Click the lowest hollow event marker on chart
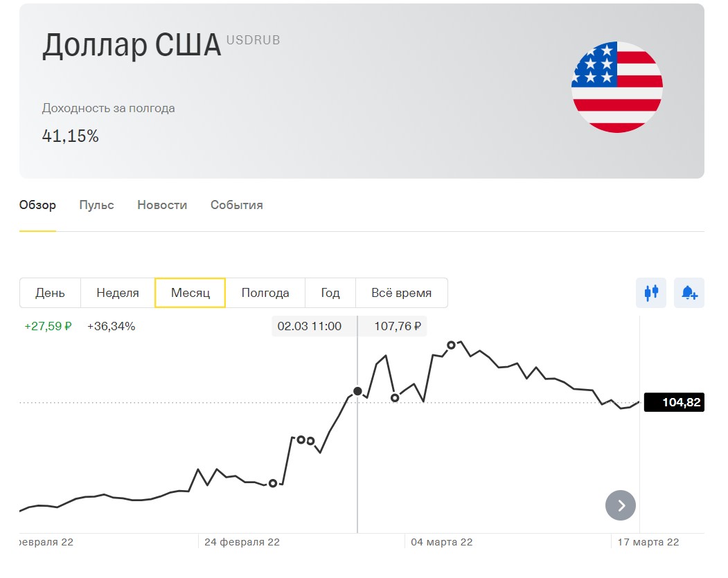The height and width of the screenshot is (578, 728). pyautogui.click(x=273, y=483)
